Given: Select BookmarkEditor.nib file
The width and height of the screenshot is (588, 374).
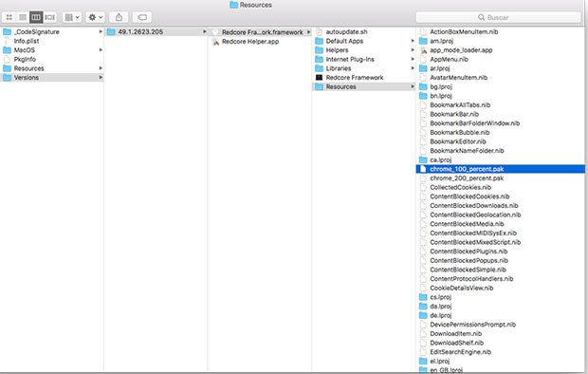Looking at the screenshot, I should click(501, 141).
